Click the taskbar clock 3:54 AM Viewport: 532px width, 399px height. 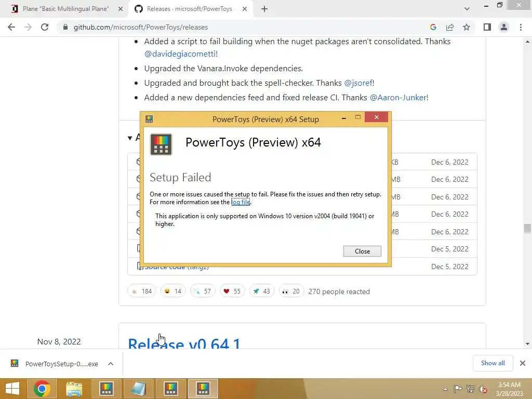point(509,385)
